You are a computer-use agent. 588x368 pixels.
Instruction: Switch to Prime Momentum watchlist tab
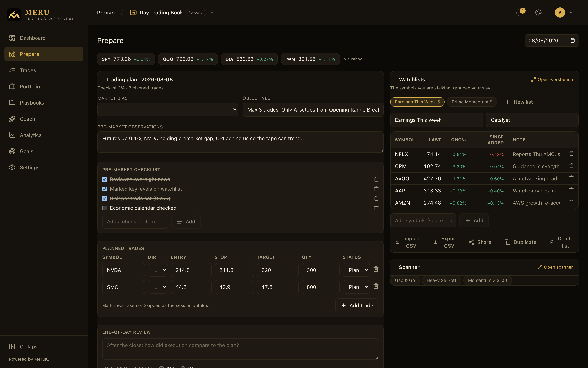(472, 102)
